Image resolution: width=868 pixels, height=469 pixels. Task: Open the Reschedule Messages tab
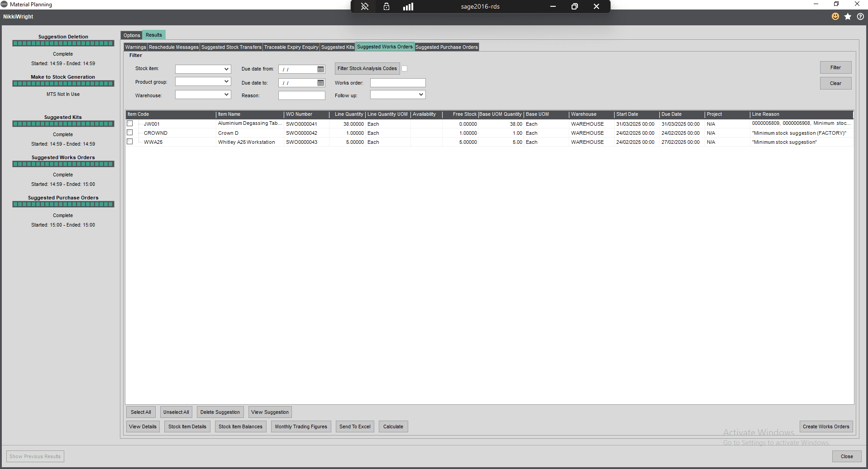pyautogui.click(x=174, y=47)
